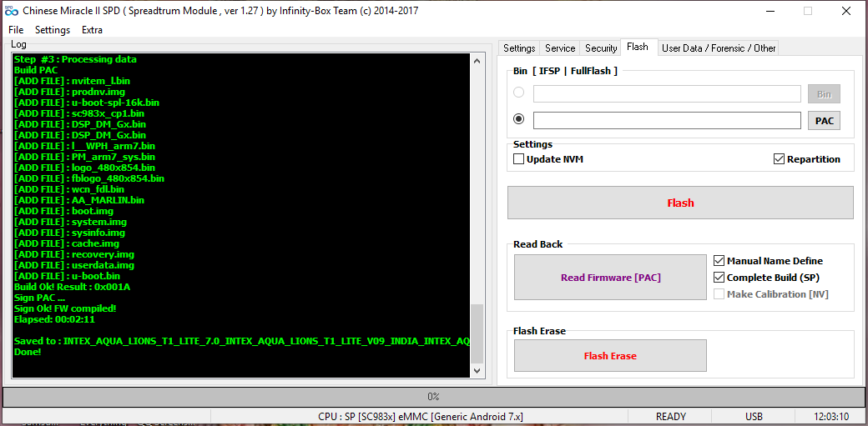
Task: Select the PAC file radio button
Action: (x=518, y=119)
